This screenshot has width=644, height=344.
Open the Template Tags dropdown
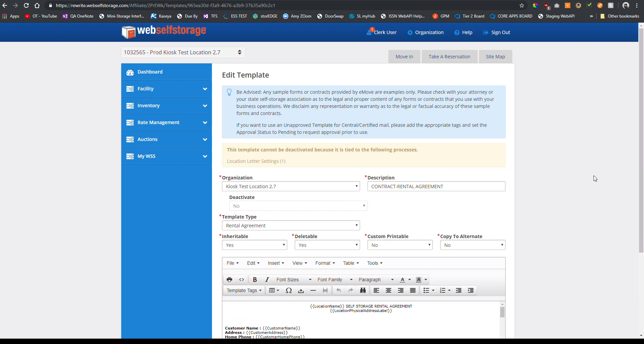(244, 290)
